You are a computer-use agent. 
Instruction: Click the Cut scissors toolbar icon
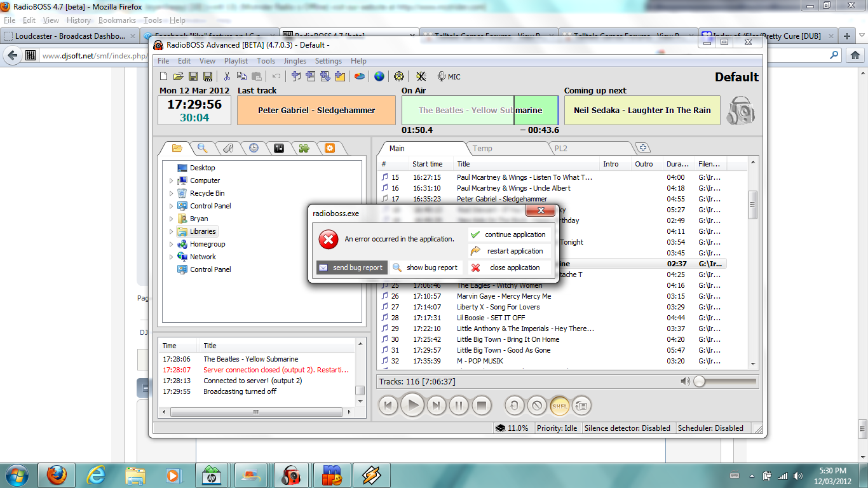(x=227, y=76)
